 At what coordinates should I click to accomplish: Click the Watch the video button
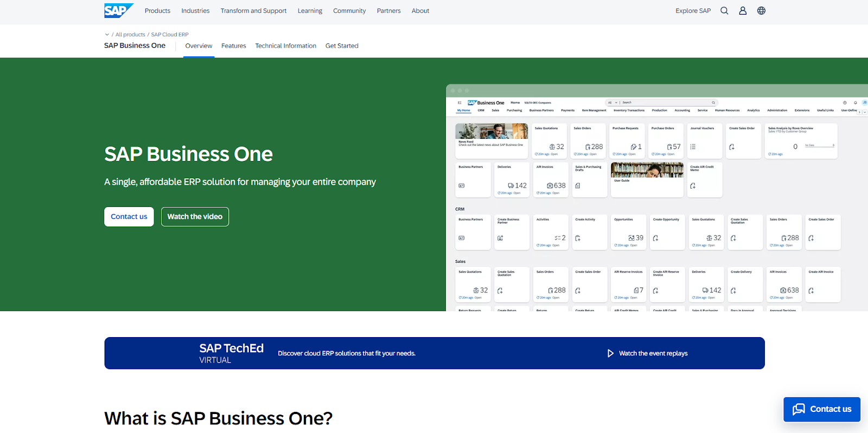click(x=195, y=217)
